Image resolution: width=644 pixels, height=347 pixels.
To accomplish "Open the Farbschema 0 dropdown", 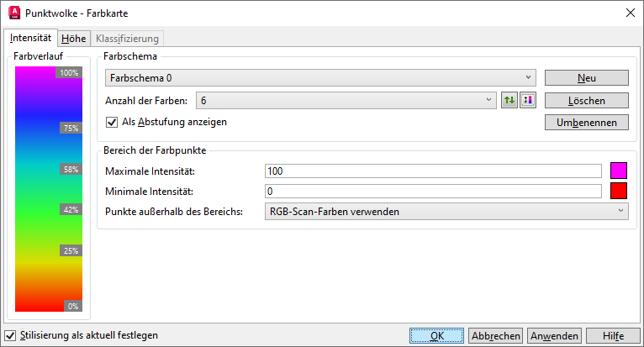I will tap(320, 78).
